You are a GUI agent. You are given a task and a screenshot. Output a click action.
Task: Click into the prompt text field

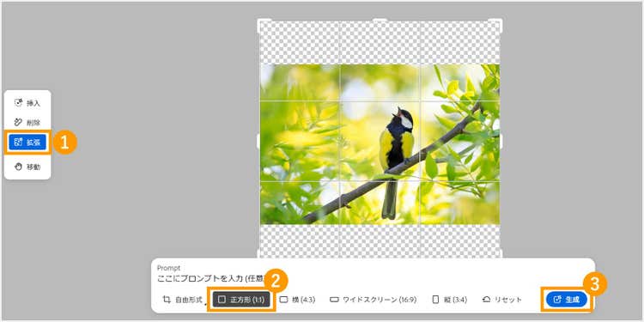coord(210,278)
